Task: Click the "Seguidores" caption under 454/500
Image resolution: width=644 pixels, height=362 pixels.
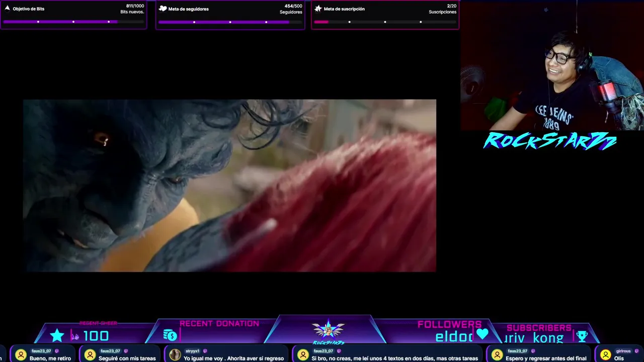Action: pyautogui.click(x=291, y=12)
